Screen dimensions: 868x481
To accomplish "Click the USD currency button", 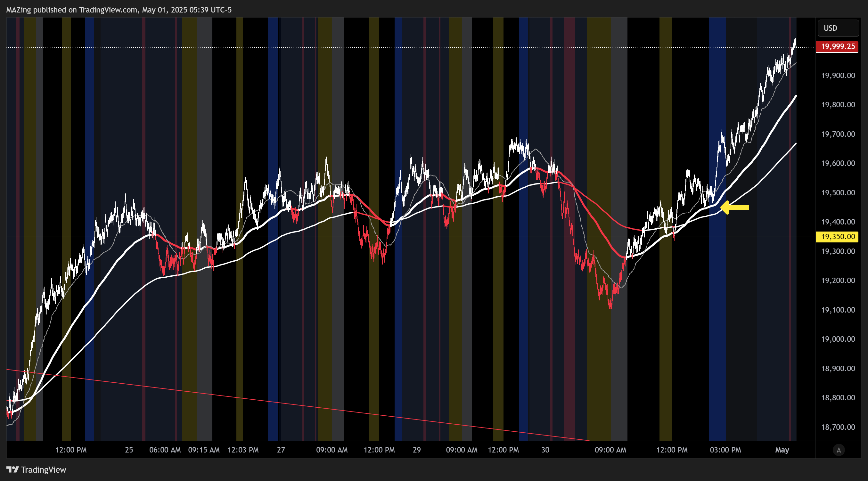I will point(838,28).
